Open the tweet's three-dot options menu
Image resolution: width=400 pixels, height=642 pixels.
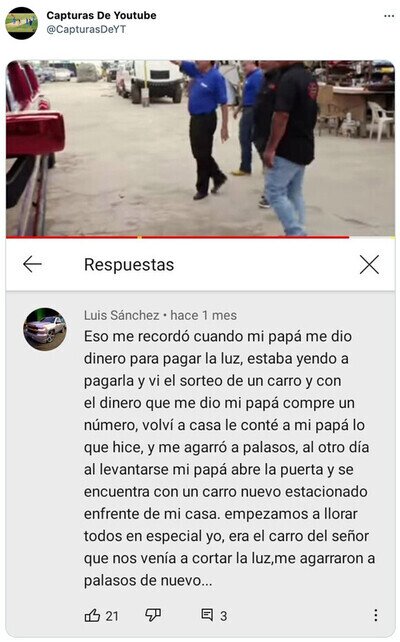coord(389,16)
